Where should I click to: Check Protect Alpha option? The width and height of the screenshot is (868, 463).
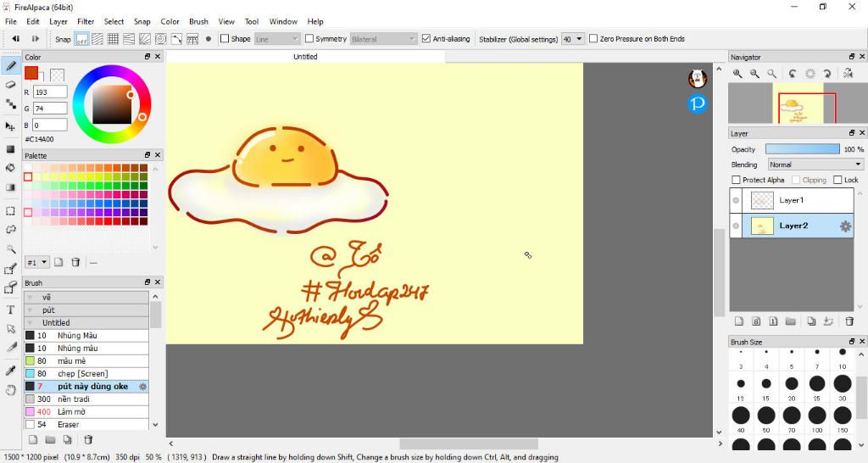(x=737, y=180)
